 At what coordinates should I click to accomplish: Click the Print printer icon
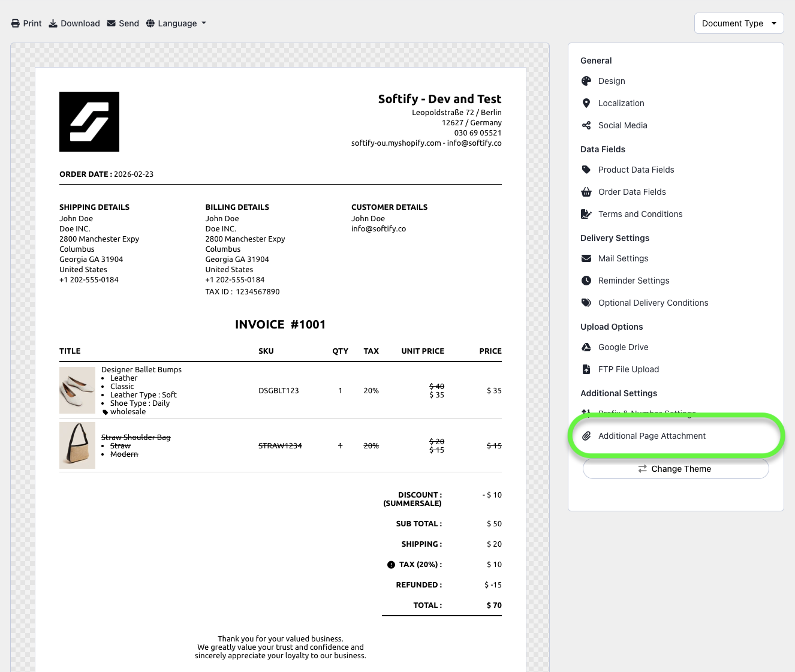click(x=16, y=23)
